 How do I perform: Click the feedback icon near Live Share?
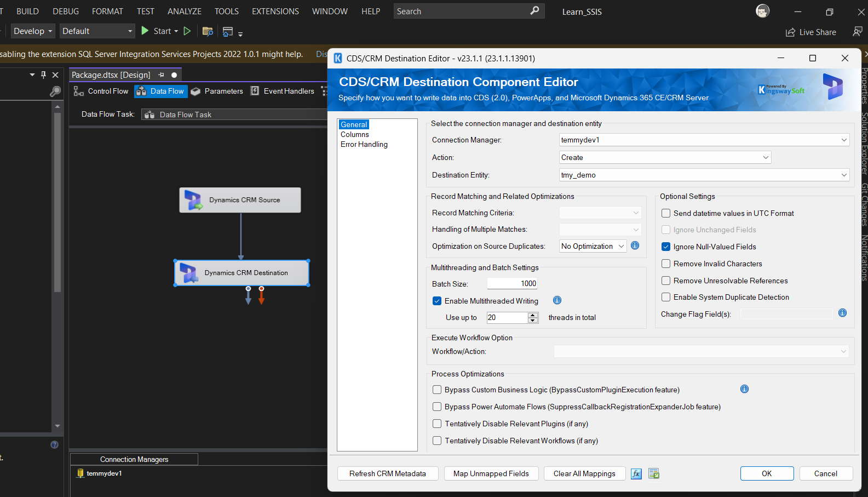858,32
